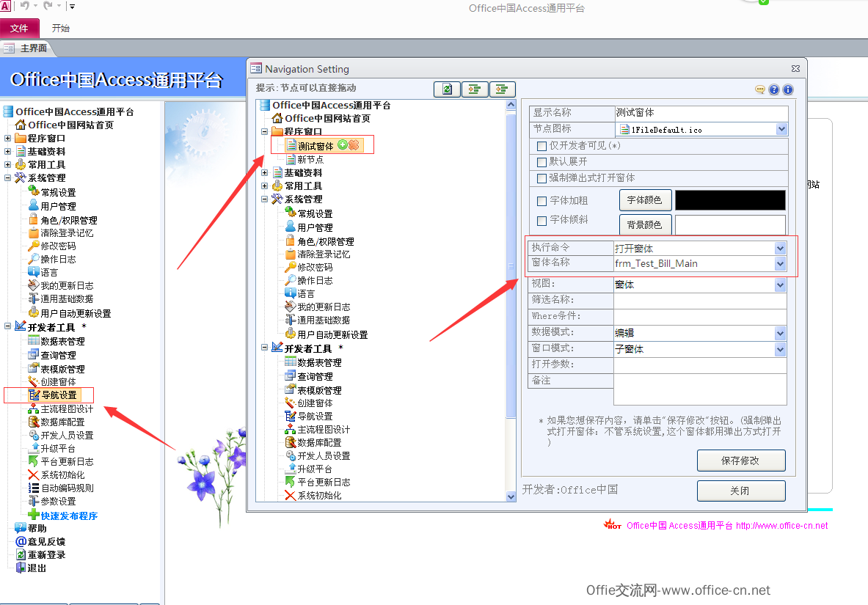Click the refresh icon in Navigation Setting toolbar
Screen dimensions: 868x605
[x=447, y=89]
